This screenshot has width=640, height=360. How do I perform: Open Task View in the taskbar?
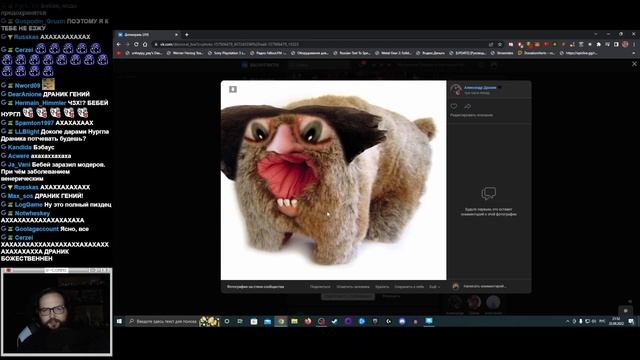(x=240, y=322)
